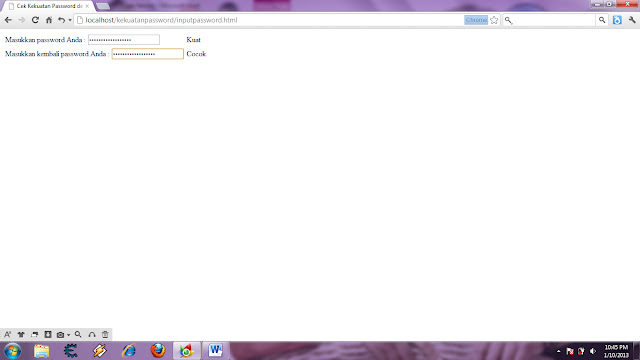The image size is (640, 360).
Task: Switch to Microsoft Word on taskbar
Action: (x=216, y=351)
